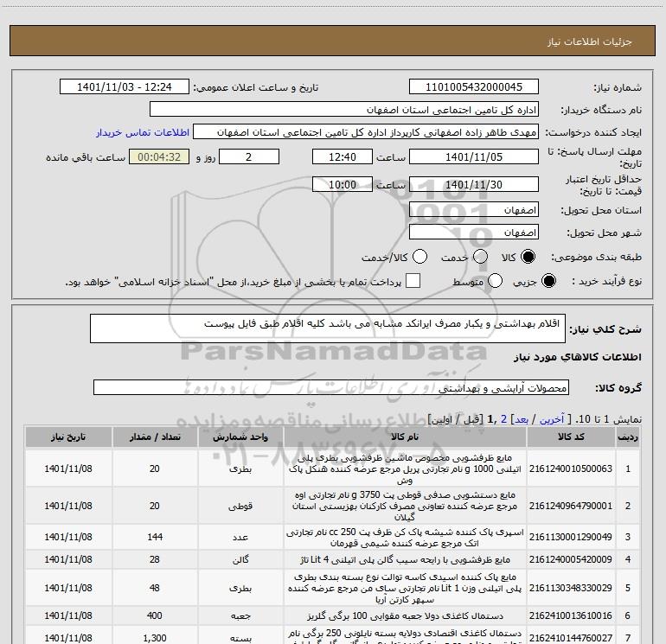Click the quantity 400 cell
Viewport: 666px width, 644px height.
pos(155,615)
